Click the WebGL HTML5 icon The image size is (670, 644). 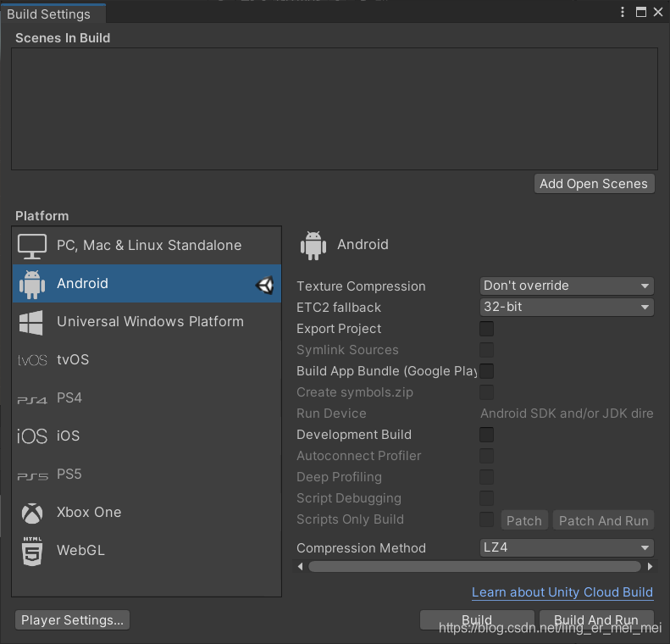(32, 552)
